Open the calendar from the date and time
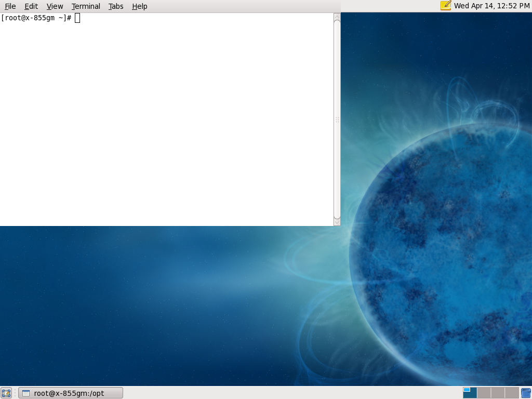532x399 pixels. (x=491, y=6)
